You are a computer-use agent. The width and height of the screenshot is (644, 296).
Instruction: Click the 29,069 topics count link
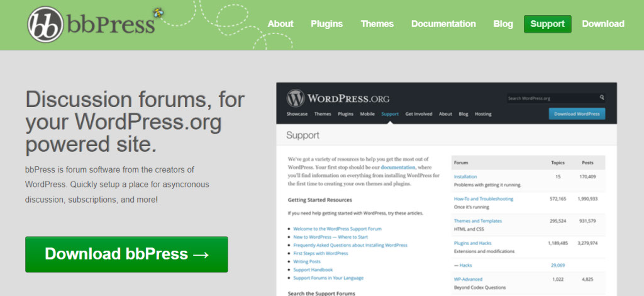coord(558,265)
